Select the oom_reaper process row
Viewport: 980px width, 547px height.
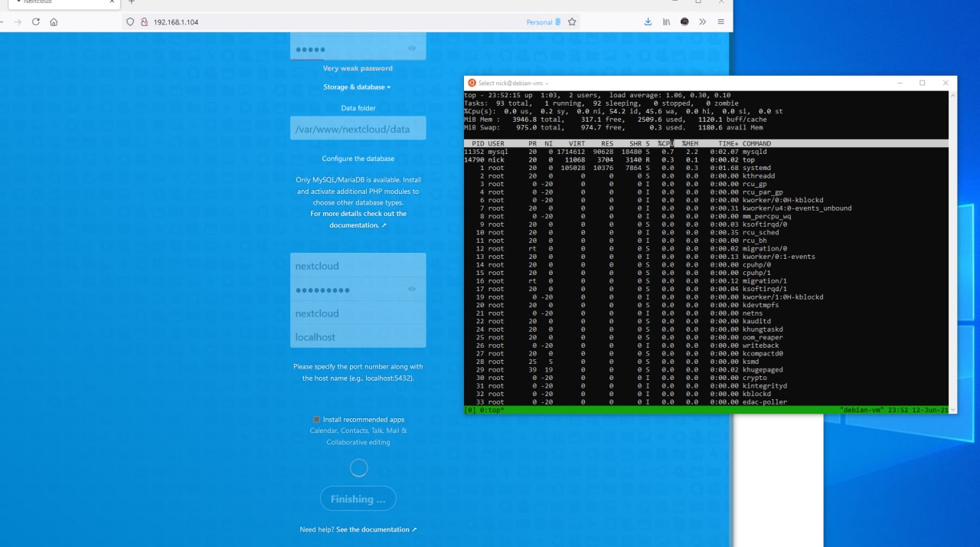pyautogui.click(x=706, y=337)
